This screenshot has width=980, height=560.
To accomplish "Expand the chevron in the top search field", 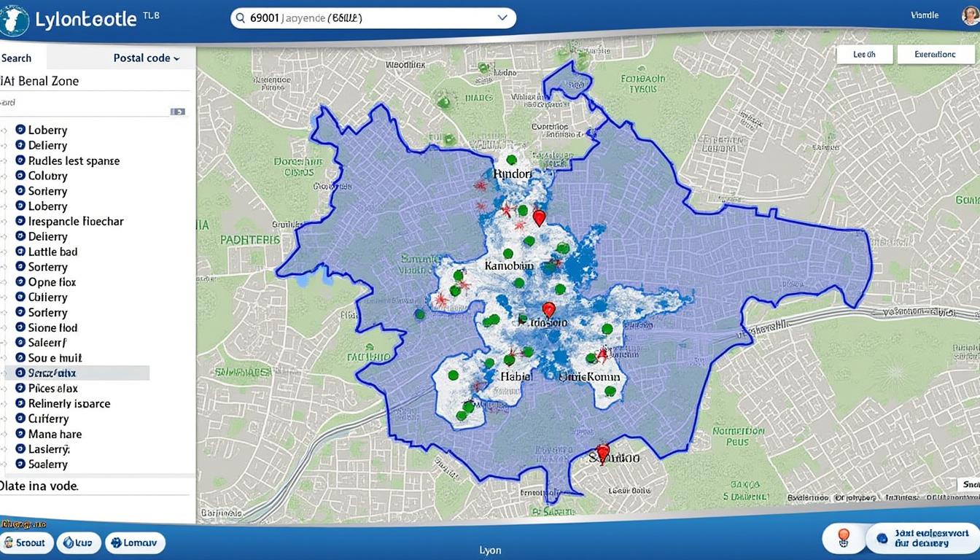I will pyautogui.click(x=502, y=17).
